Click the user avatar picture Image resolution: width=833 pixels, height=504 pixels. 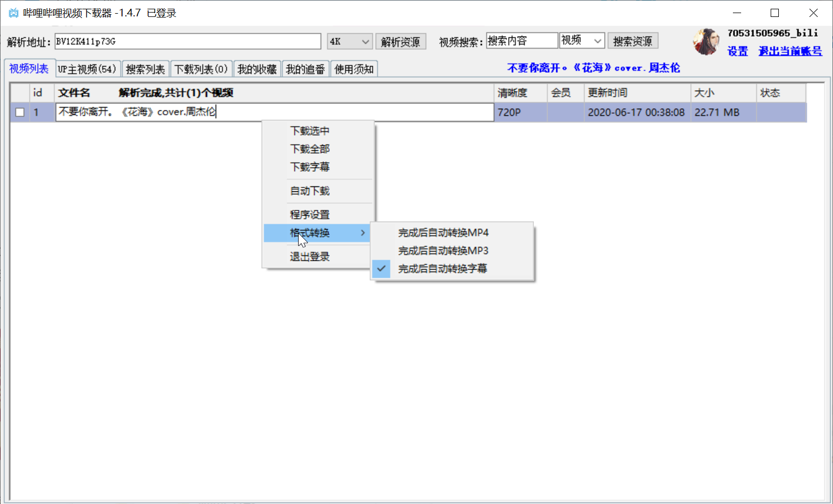pyautogui.click(x=706, y=42)
